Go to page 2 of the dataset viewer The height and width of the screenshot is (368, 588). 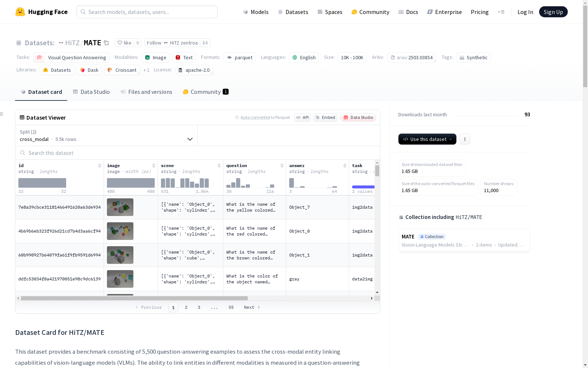(186, 307)
